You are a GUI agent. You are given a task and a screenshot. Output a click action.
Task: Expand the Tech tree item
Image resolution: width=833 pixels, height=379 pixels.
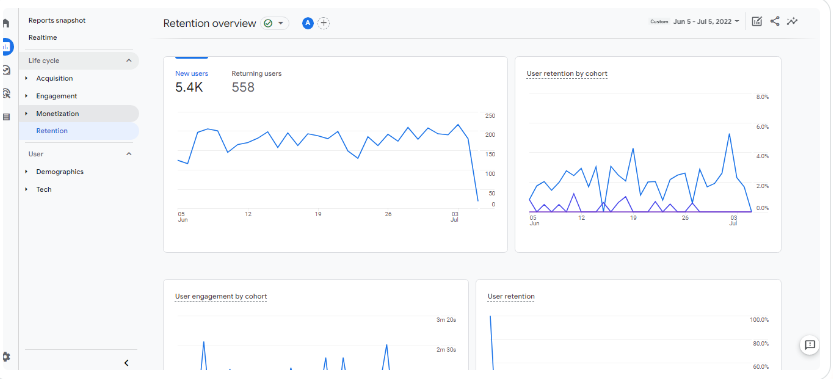27,189
